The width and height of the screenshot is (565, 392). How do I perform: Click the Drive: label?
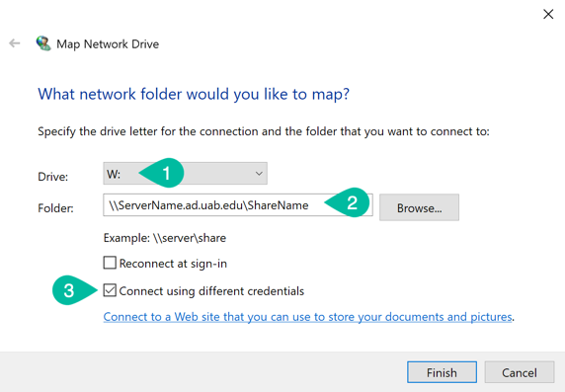(x=53, y=177)
